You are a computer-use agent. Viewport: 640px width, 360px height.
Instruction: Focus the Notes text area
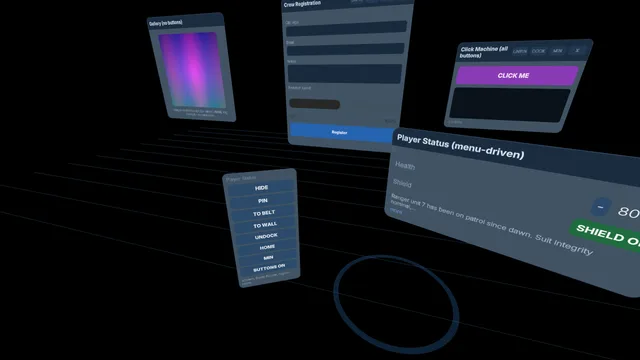click(x=345, y=73)
